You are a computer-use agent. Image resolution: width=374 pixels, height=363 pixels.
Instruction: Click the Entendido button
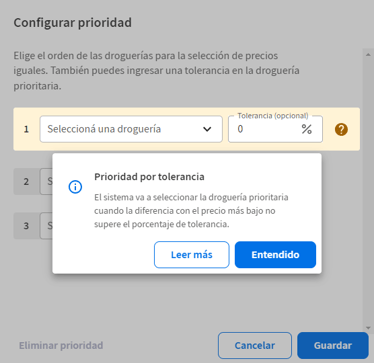[275, 255]
